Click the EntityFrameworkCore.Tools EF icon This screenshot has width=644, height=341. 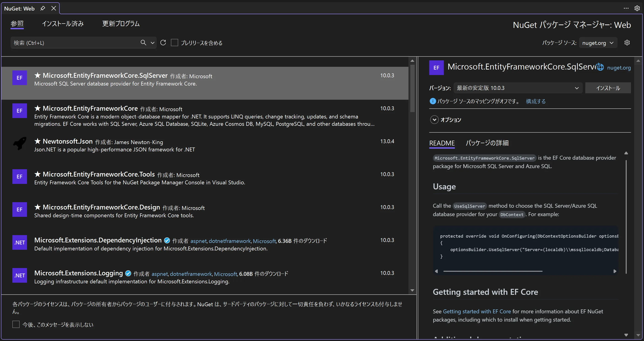(x=19, y=177)
